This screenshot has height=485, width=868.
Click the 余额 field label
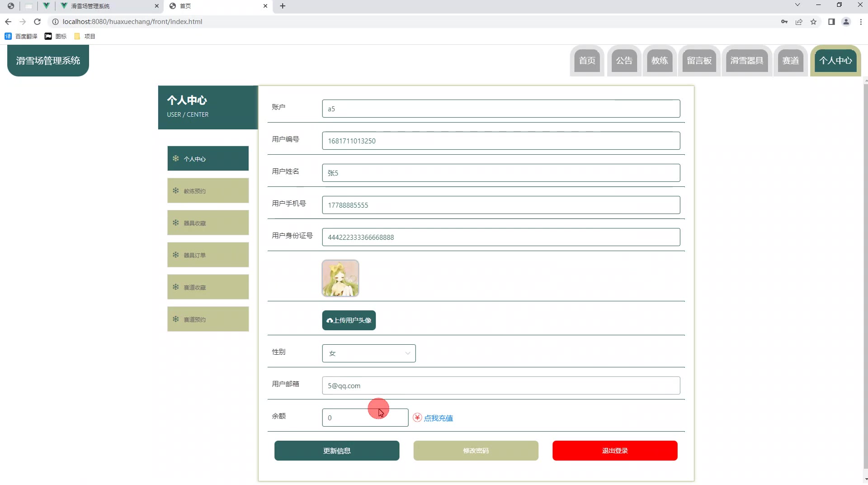click(x=278, y=416)
